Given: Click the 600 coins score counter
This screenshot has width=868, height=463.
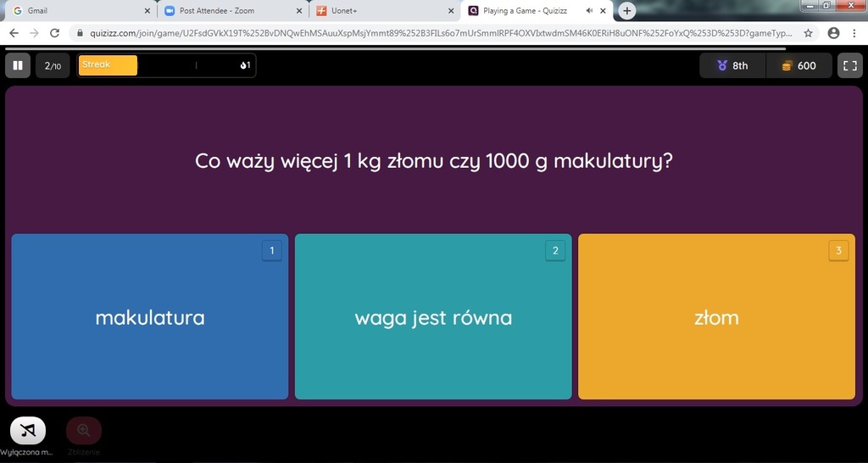Looking at the screenshot, I should pyautogui.click(x=798, y=65).
